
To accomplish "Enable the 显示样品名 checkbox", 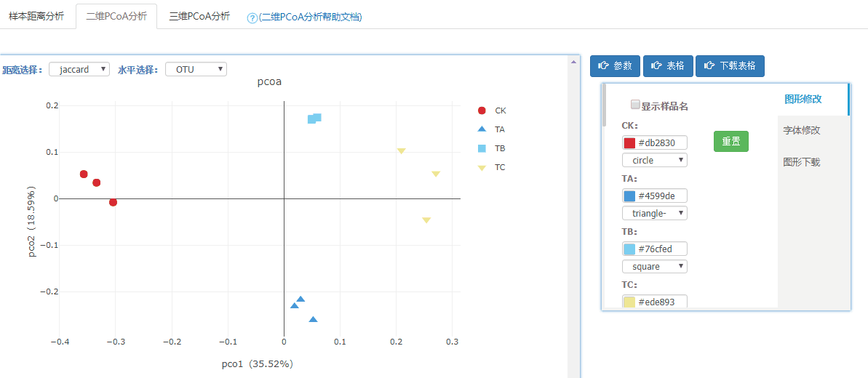I will [x=635, y=105].
